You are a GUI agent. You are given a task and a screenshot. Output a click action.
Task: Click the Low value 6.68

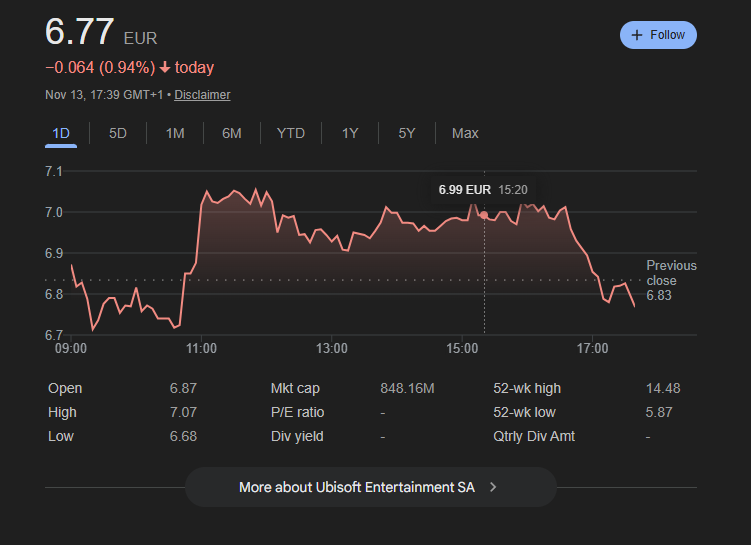point(183,436)
